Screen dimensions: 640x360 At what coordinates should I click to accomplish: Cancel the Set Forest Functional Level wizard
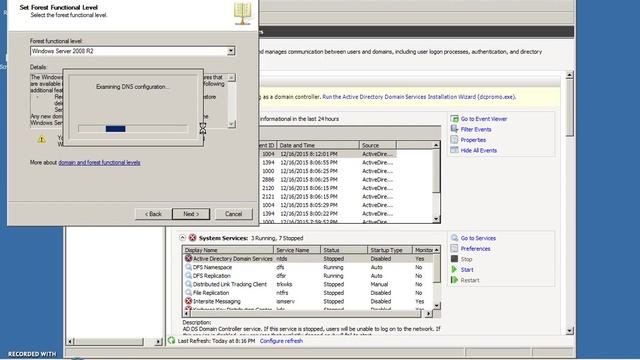(233, 214)
